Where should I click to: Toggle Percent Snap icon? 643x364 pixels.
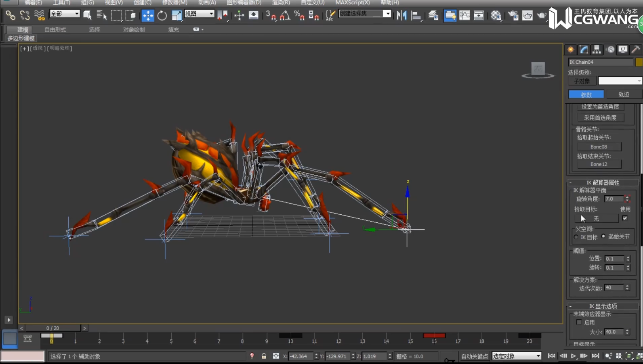pos(299,15)
